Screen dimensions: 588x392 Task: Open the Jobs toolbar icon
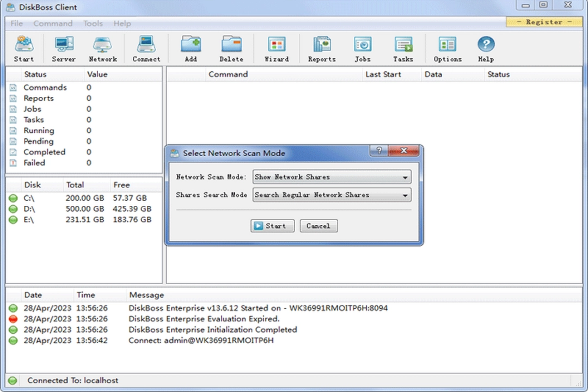coord(362,48)
